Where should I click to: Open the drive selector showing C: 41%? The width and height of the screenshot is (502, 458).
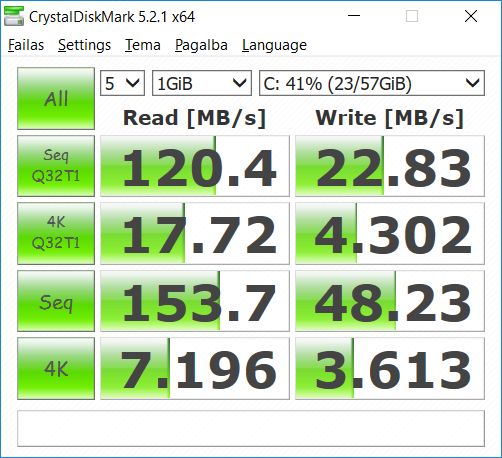click(372, 83)
